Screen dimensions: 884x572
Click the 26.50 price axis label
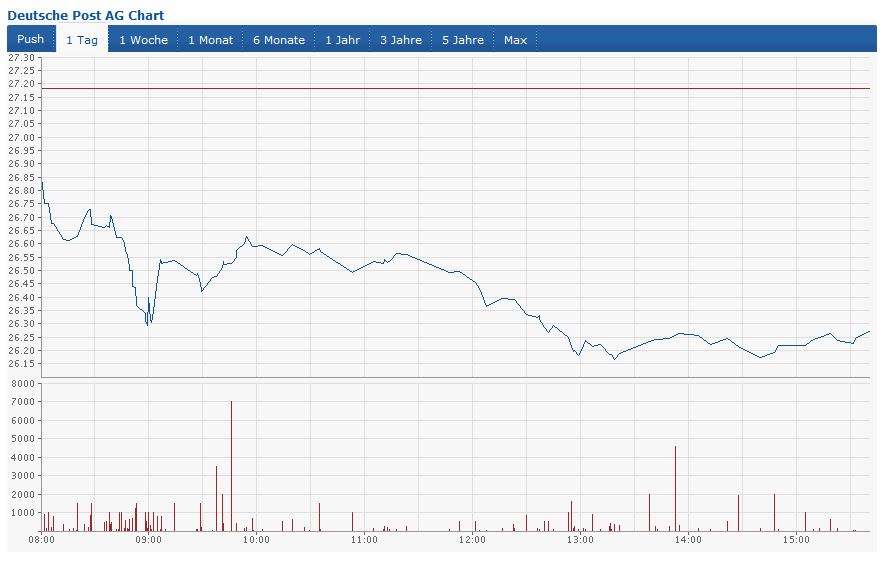(21, 271)
